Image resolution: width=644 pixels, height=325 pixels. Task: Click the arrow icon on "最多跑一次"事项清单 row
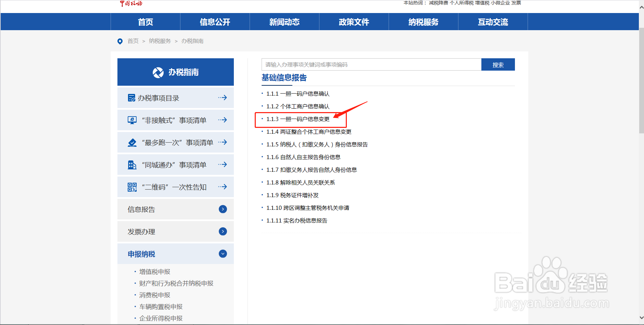pyautogui.click(x=223, y=142)
